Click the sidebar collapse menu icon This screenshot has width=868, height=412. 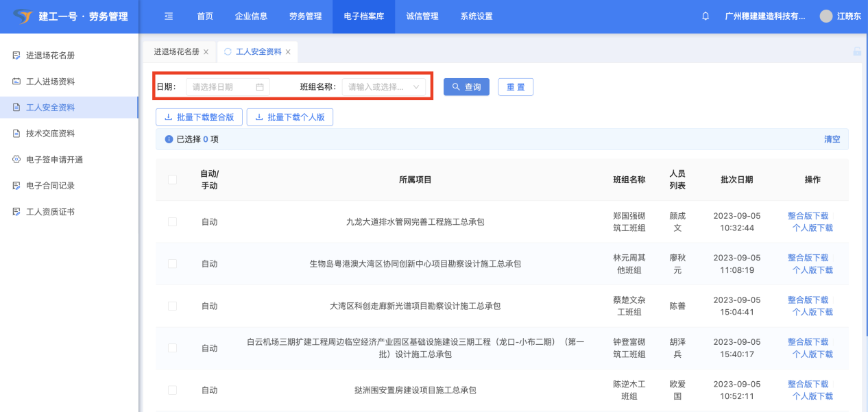[x=169, y=16]
